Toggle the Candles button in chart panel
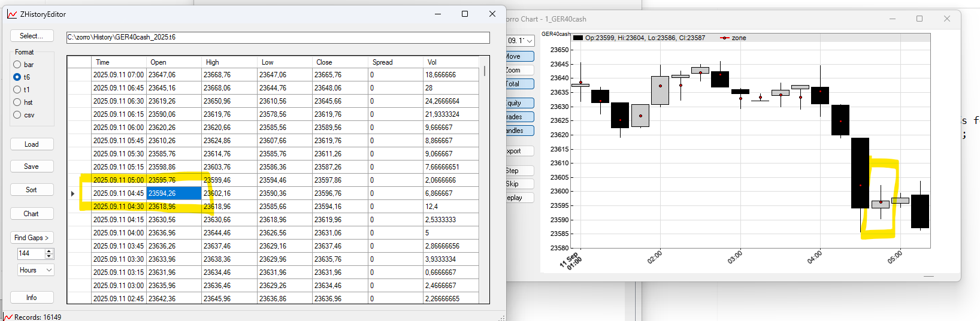980x321 pixels. tap(519, 131)
